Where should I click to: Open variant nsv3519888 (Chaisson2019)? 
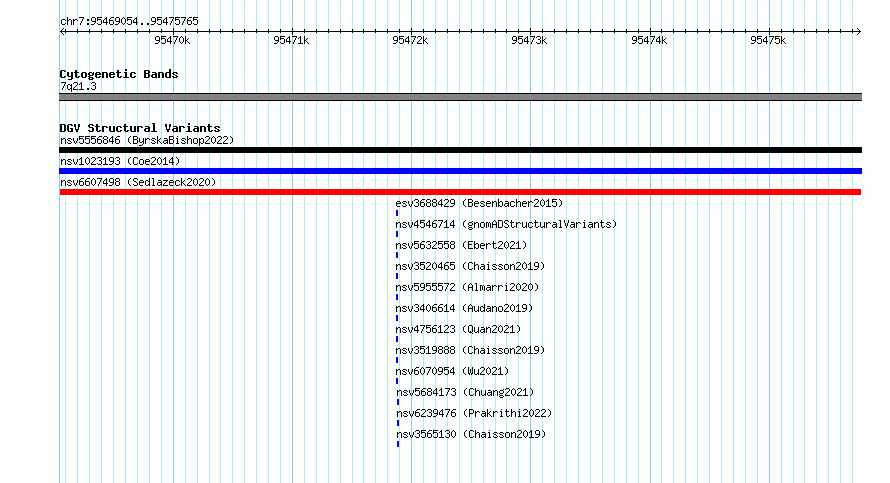[470, 350]
